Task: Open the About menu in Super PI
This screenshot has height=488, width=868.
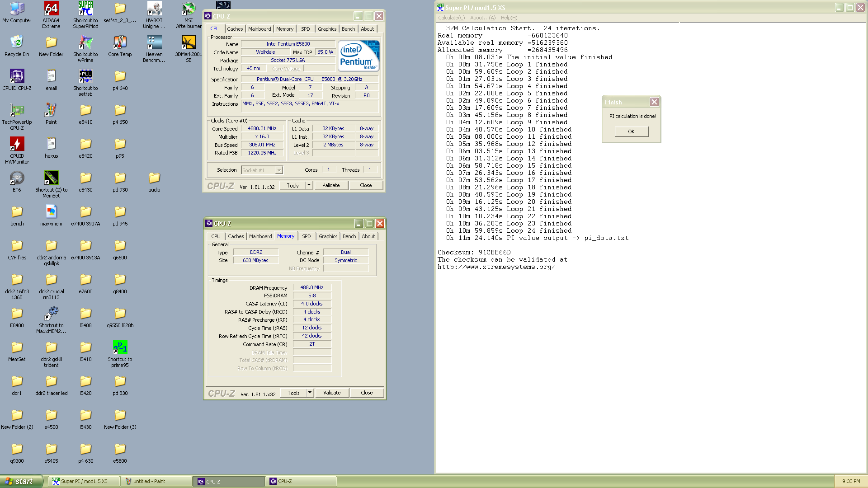Action: [482, 18]
